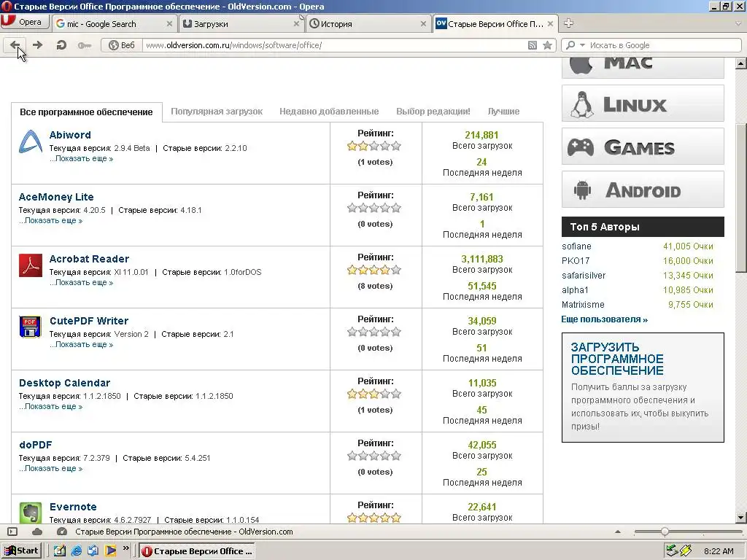
Task: Expand Показать еще under AceMoney Lite
Action: 50,220
